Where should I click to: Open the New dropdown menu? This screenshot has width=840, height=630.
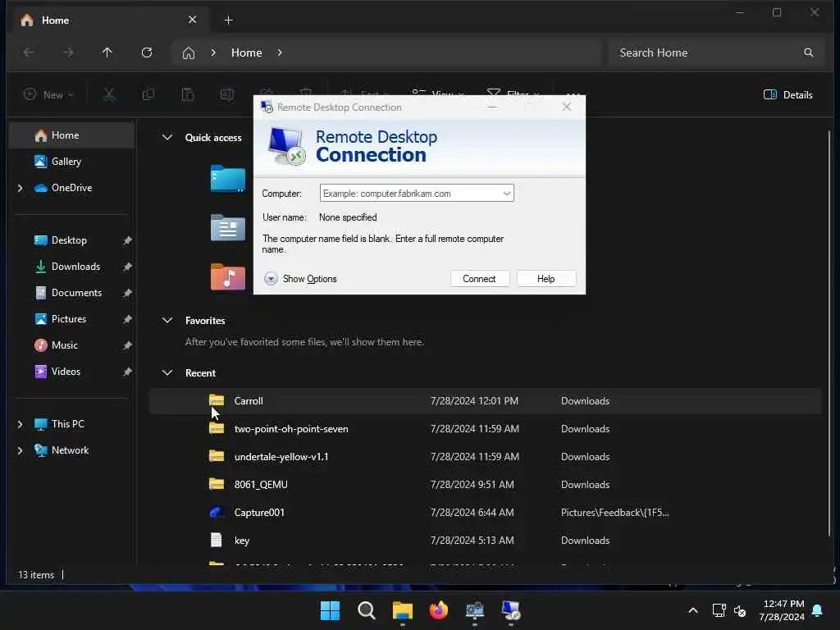pyautogui.click(x=48, y=95)
